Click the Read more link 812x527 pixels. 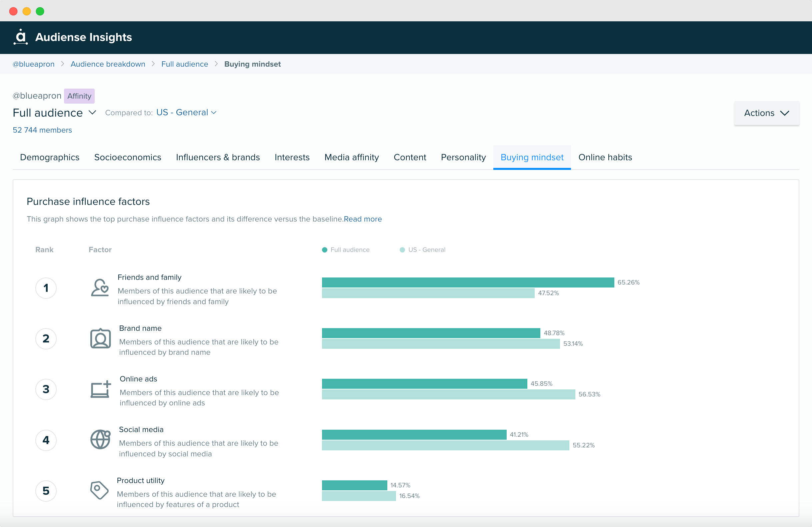[x=363, y=219]
